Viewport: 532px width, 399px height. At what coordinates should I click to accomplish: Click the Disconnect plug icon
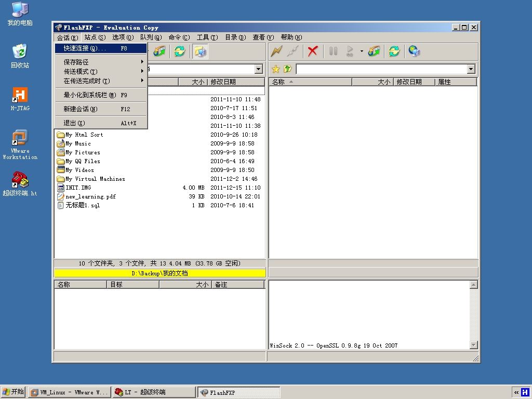tap(293, 51)
